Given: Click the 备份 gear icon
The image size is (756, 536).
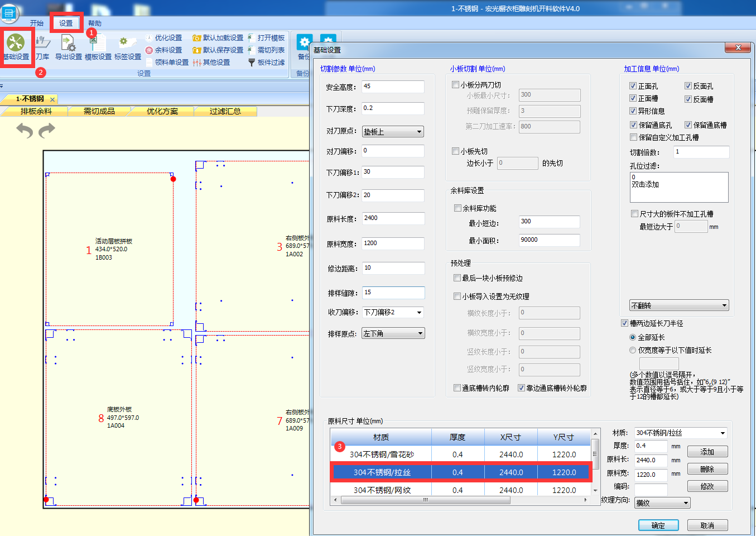Looking at the screenshot, I should point(304,42).
